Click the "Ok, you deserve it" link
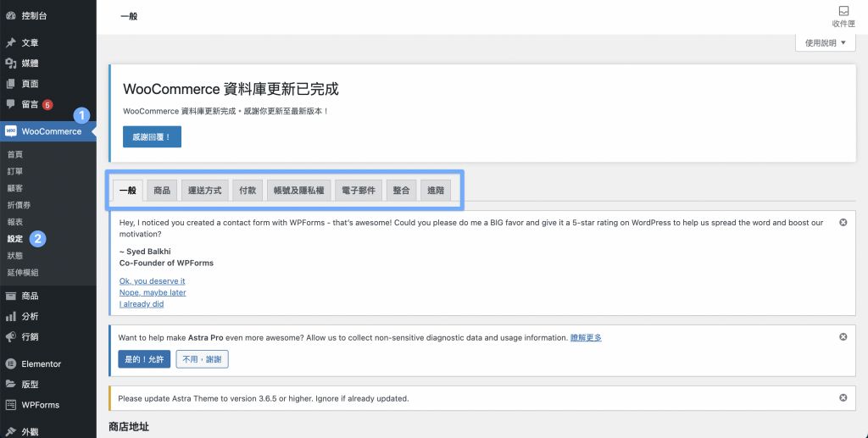This screenshot has height=438, width=868. click(153, 281)
